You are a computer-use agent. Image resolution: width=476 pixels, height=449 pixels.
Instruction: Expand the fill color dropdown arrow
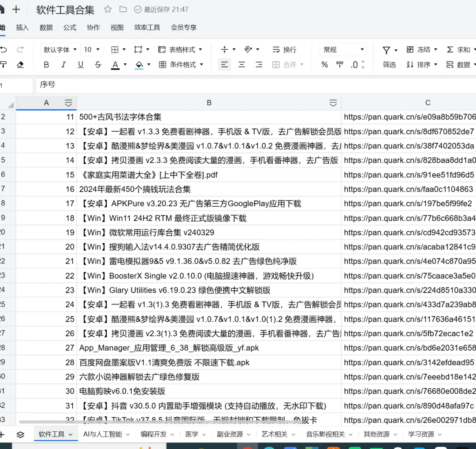[149, 65]
